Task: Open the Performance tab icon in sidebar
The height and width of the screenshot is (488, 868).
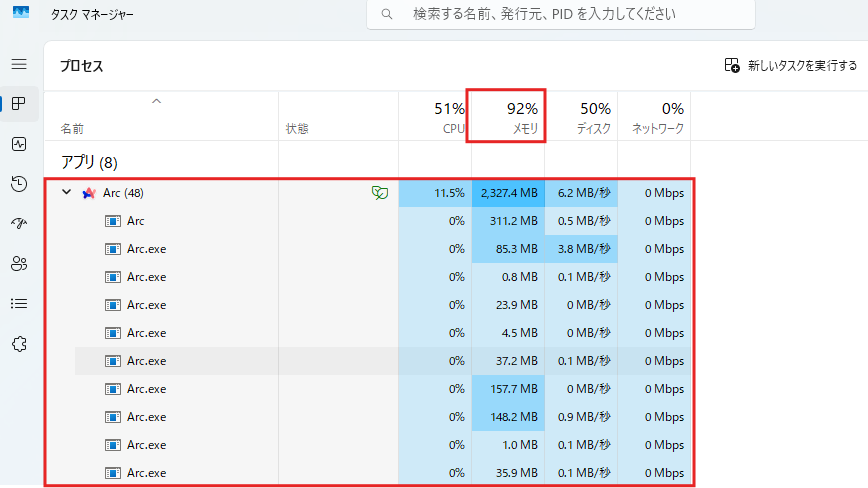Action: tap(19, 144)
